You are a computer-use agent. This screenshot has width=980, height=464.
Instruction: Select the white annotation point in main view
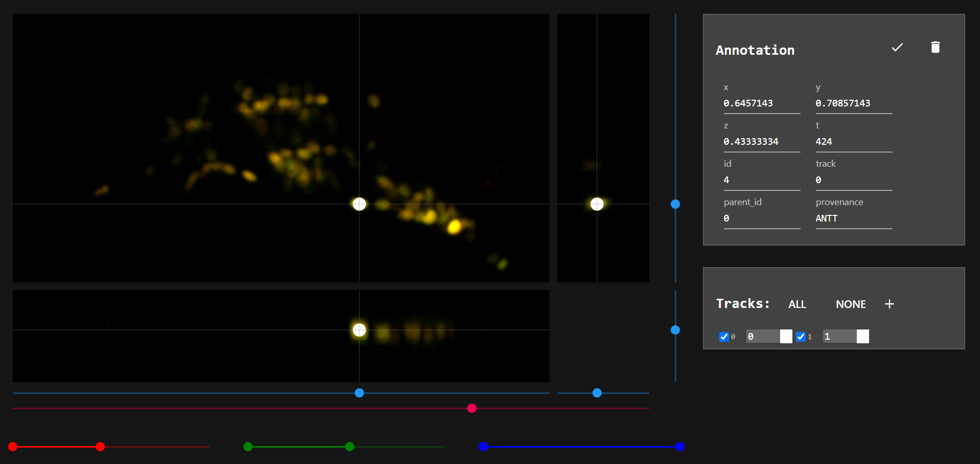[x=359, y=204]
